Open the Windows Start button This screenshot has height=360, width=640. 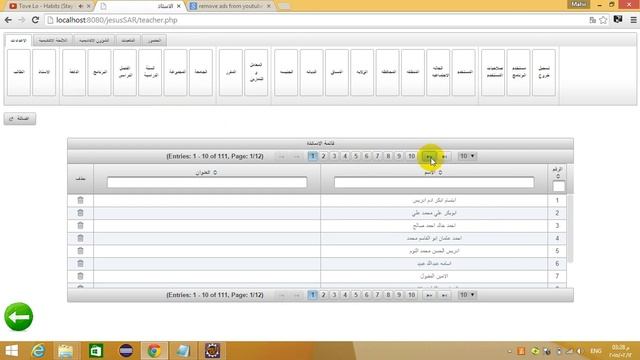click(x=11, y=351)
